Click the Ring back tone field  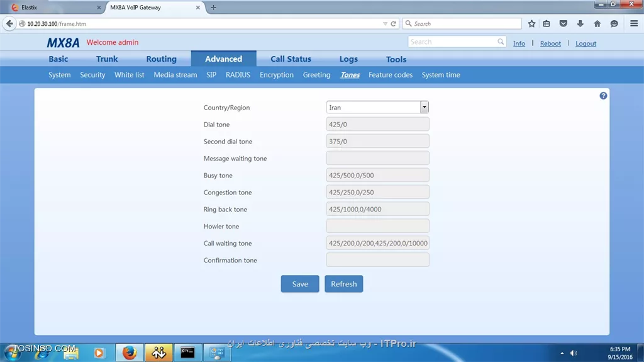click(377, 209)
